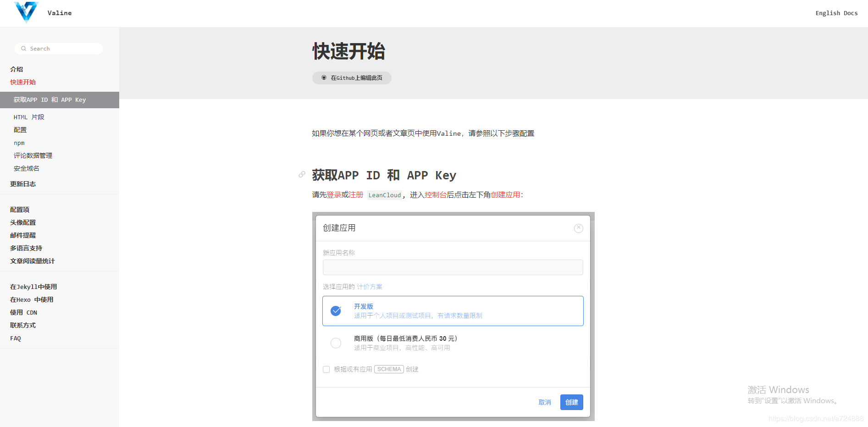This screenshot has height=427, width=868.
Task: Click the Valine logo icon
Action: (x=26, y=13)
